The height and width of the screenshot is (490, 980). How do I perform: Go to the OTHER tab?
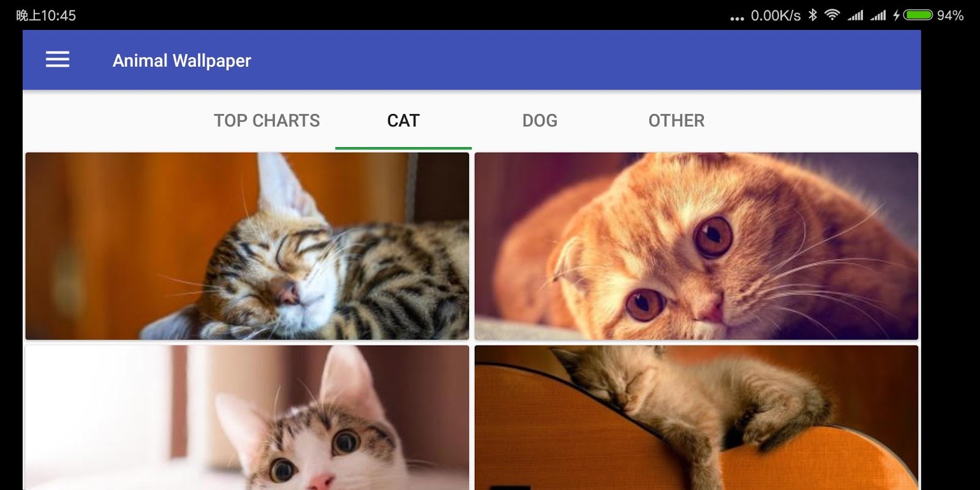676,121
